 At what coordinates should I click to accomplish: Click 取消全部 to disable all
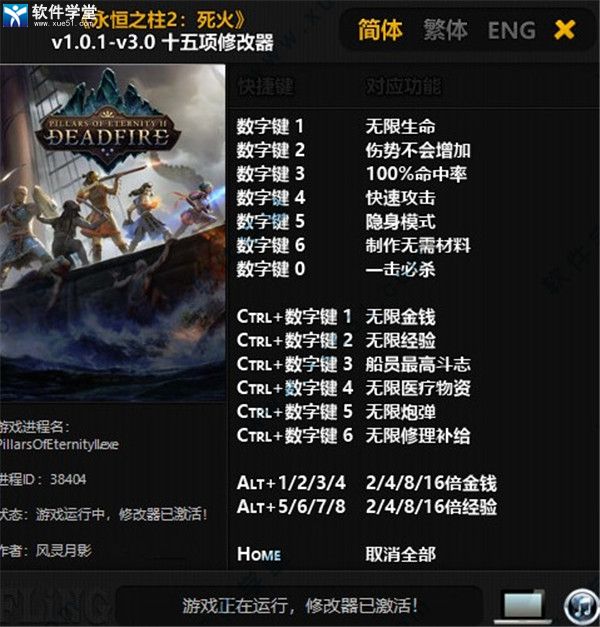pyautogui.click(x=400, y=554)
